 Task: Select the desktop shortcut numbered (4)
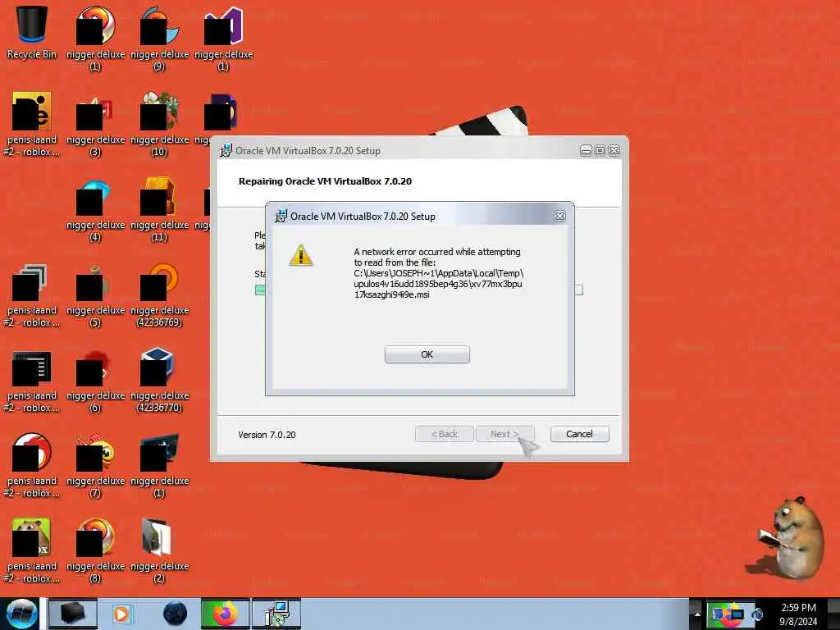(x=95, y=210)
